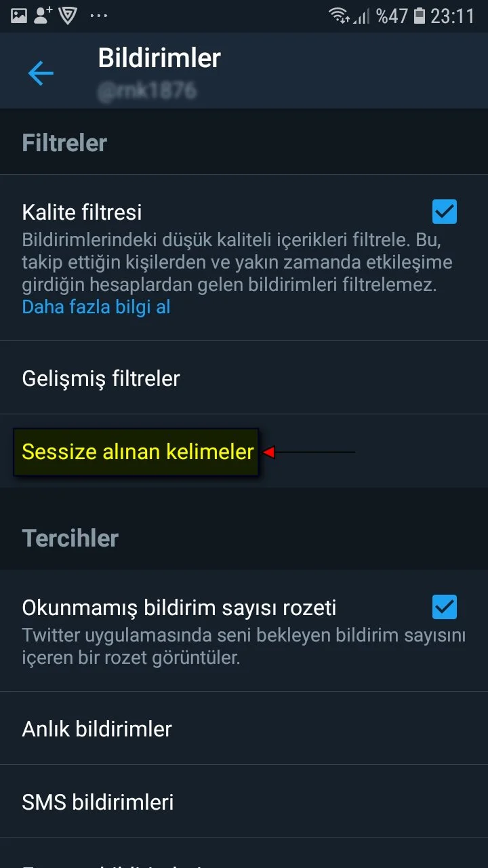Tap the add contact icon in status bar
The width and height of the screenshot is (488, 868).
coord(43,16)
